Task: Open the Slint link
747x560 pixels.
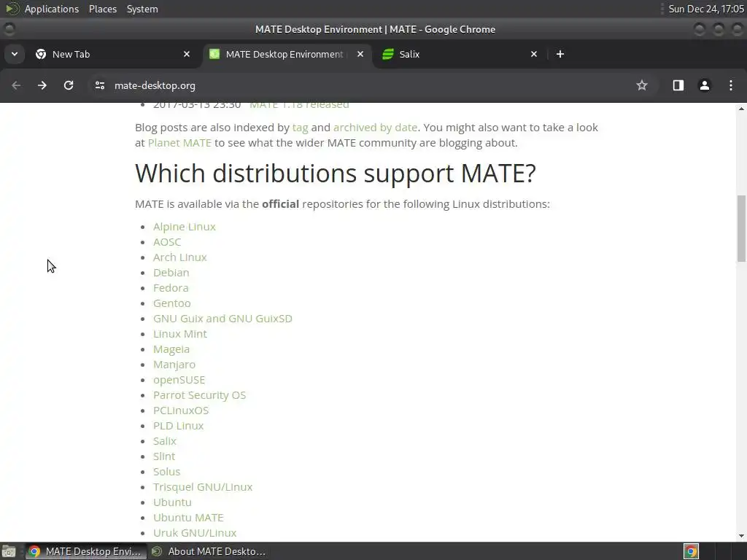Action: coord(164,456)
